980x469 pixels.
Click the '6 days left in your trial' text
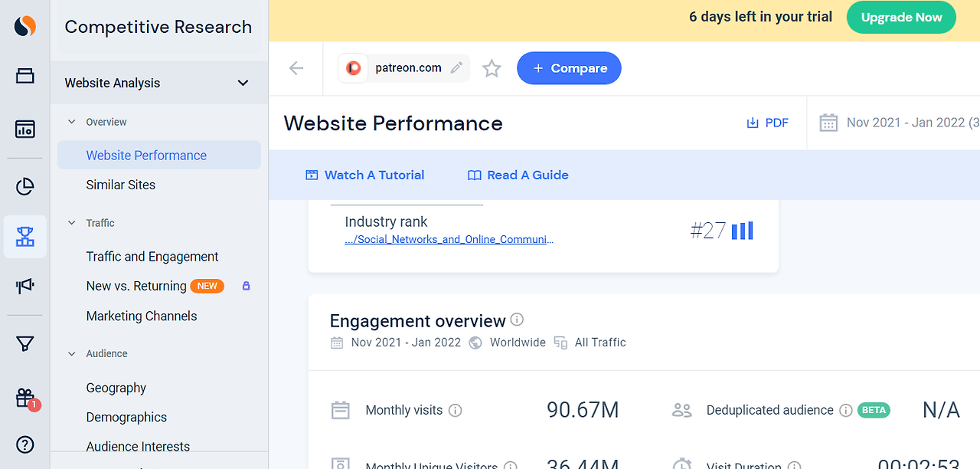click(760, 17)
